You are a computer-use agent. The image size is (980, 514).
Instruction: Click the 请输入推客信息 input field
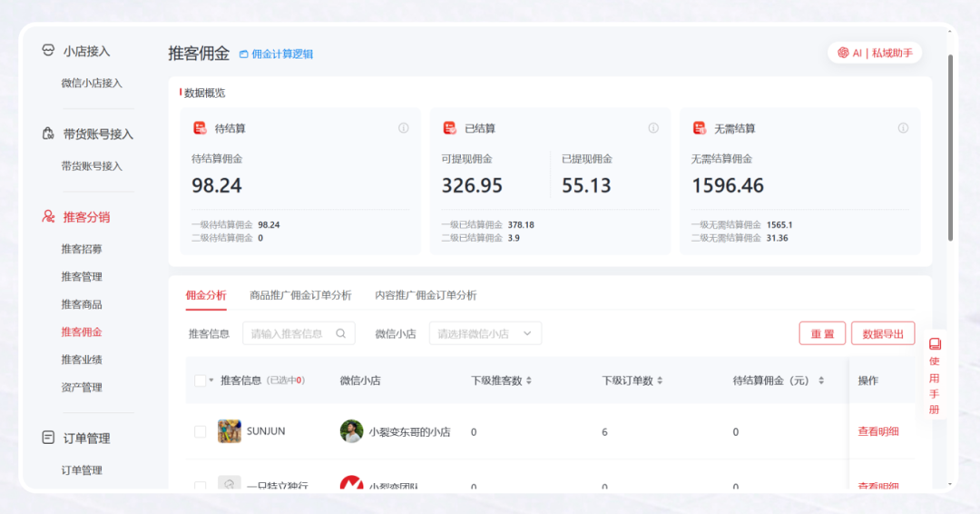coord(299,333)
